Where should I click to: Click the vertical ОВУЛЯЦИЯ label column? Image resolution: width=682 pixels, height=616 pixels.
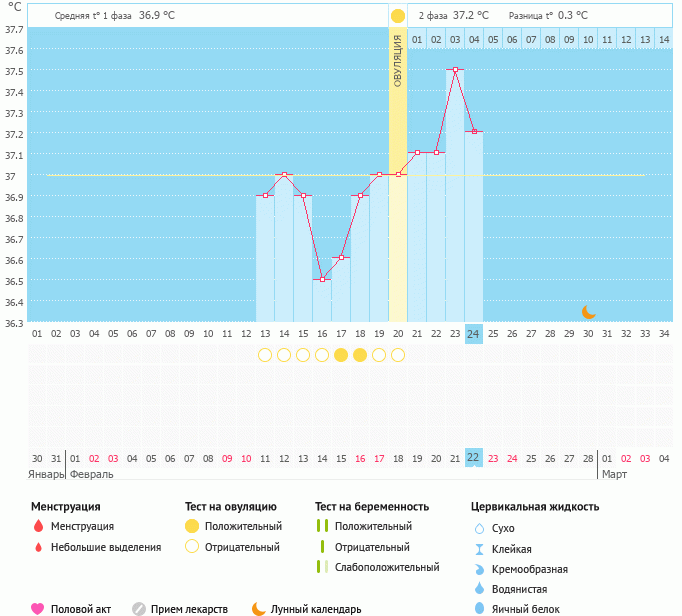click(x=398, y=60)
